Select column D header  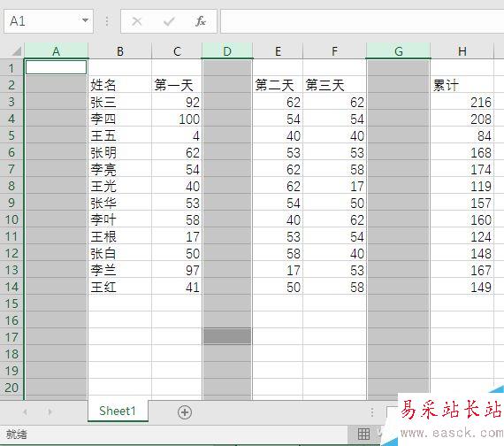(x=227, y=51)
